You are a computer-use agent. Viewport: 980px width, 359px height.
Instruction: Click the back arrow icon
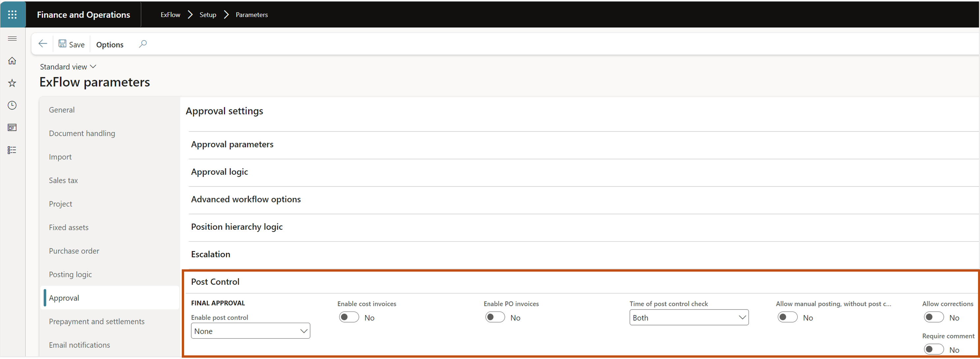[x=42, y=44]
